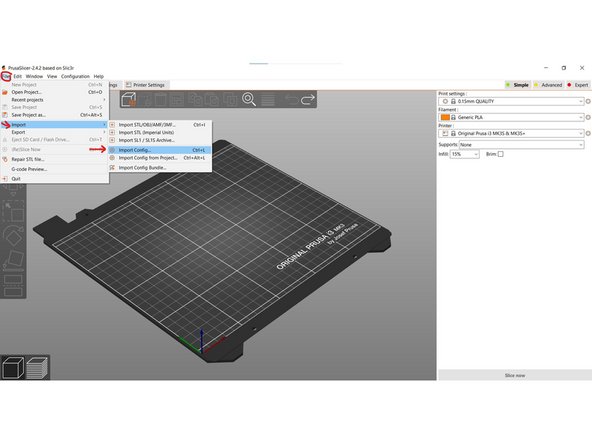Open the Filament Generic PLA dropdown

511,117
